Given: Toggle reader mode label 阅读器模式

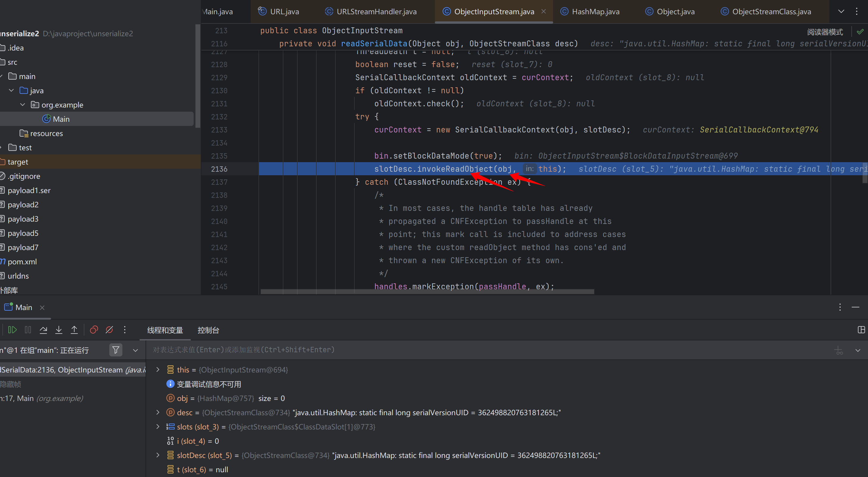Looking at the screenshot, I should pyautogui.click(x=825, y=32).
